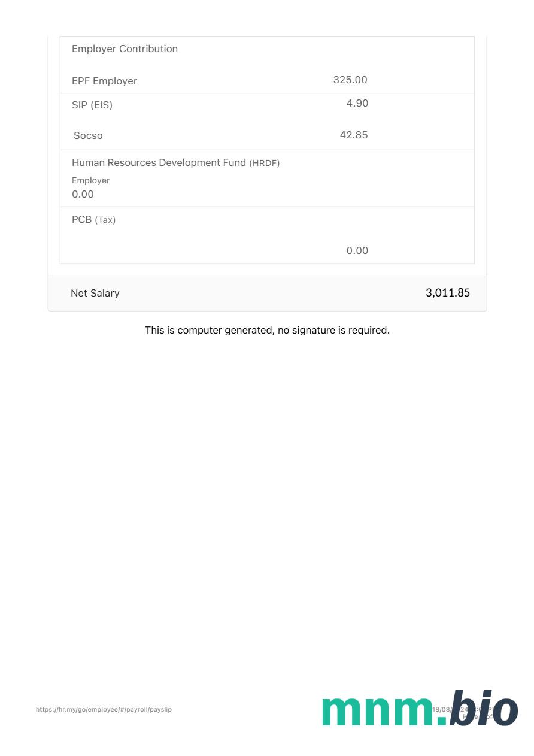
Task: Click the PCB tax amount 0.00
Action: pyautogui.click(x=357, y=251)
